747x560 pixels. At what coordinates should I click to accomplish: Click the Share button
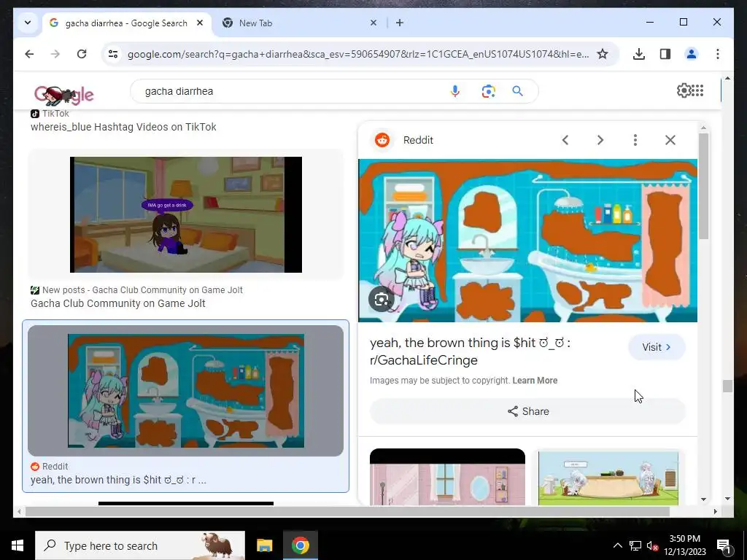tap(528, 411)
